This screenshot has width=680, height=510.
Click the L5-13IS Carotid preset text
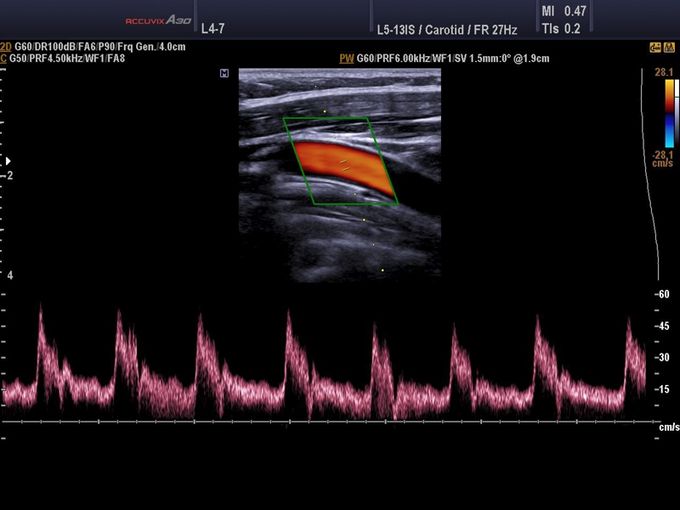coord(434,29)
